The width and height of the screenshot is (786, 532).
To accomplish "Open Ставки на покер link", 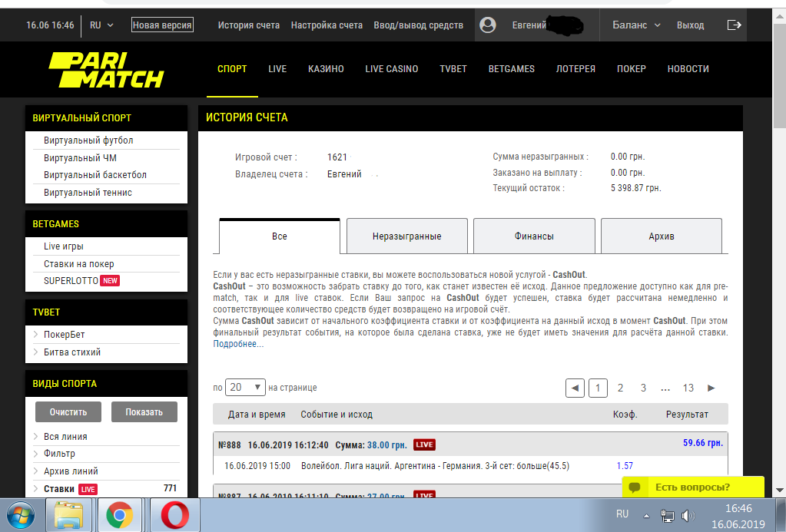I will (x=78, y=263).
